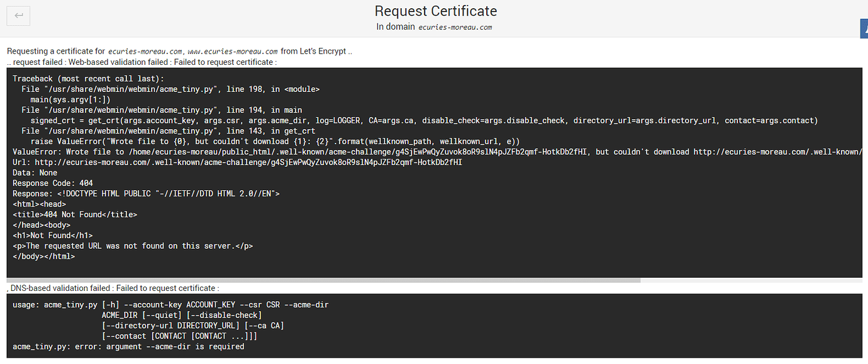Click the 'line 194, in main' traceback line

(x=162, y=110)
